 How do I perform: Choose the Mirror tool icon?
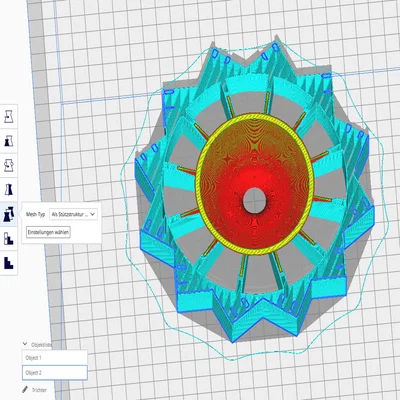pyautogui.click(x=9, y=189)
